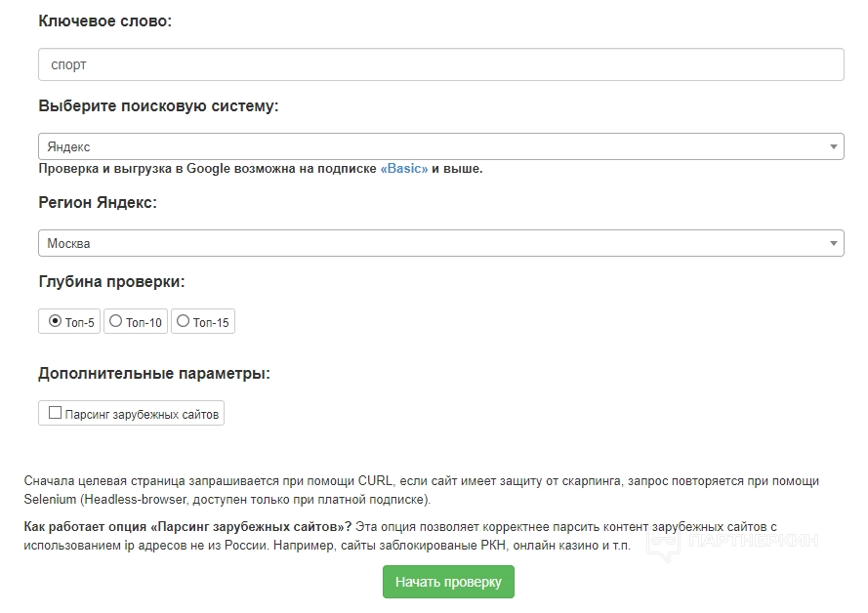The height and width of the screenshot is (613, 868).
Task: Select the Топ-5 radio button
Action: pos(56,321)
